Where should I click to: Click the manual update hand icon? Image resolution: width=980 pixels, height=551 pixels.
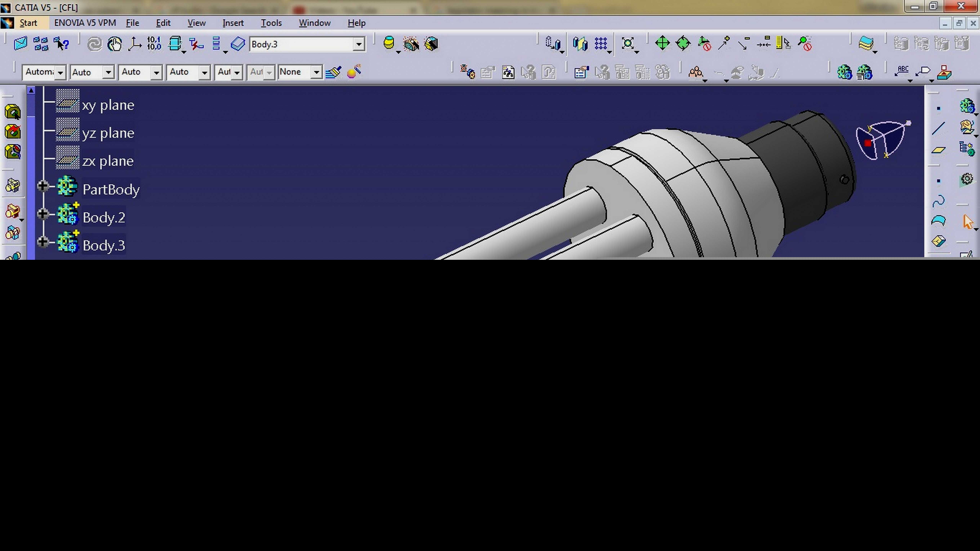114,44
